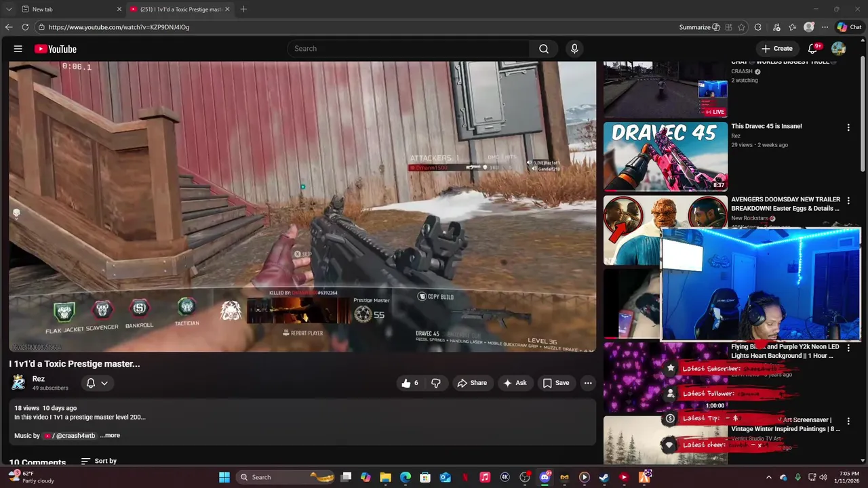This screenshot has height=488, width=868.
Task: Open the split screen icon in address bar
Action: tap(728, 27)
